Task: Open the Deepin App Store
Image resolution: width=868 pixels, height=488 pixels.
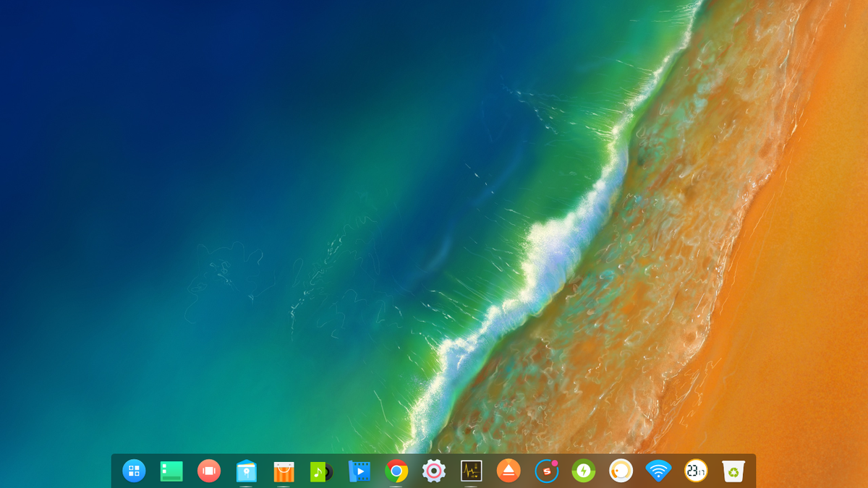Action: click(284, 471)
